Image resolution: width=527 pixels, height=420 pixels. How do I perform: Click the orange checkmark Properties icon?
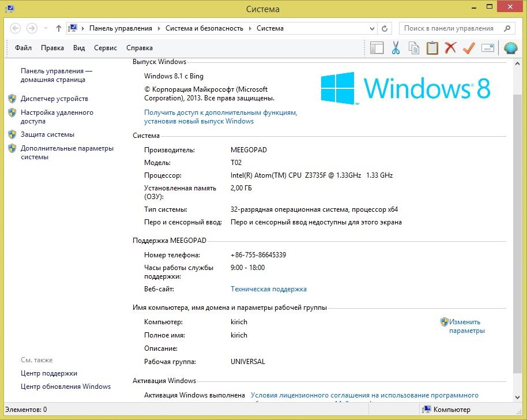[469, 48]
